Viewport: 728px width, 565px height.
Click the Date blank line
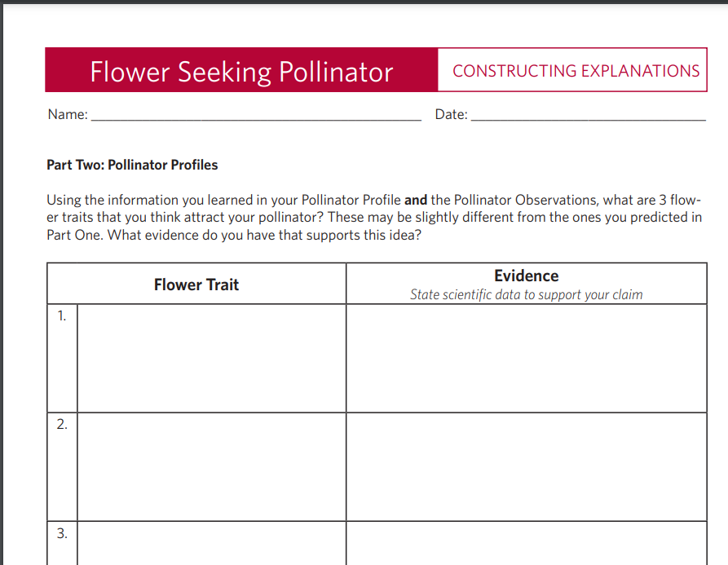(x=589, y=115)
